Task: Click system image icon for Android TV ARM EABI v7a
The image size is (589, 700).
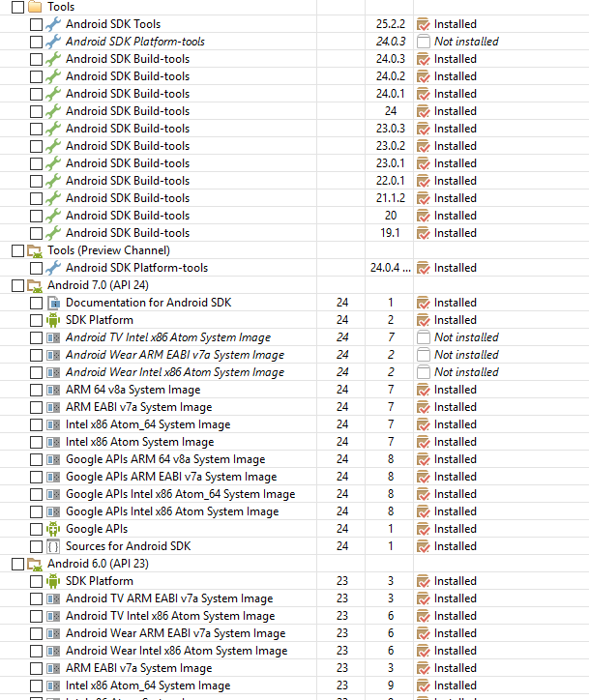Action: click(x=53, y=598)
